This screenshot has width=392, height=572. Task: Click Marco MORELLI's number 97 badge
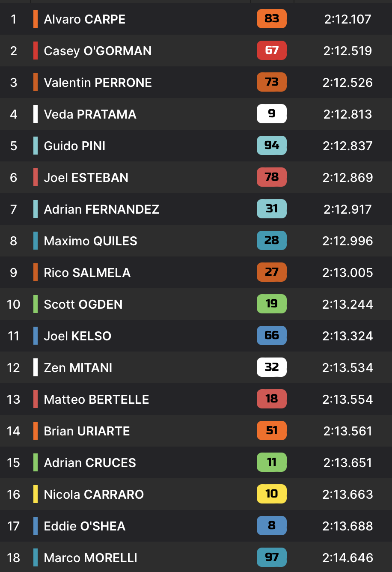pos(271,557)
